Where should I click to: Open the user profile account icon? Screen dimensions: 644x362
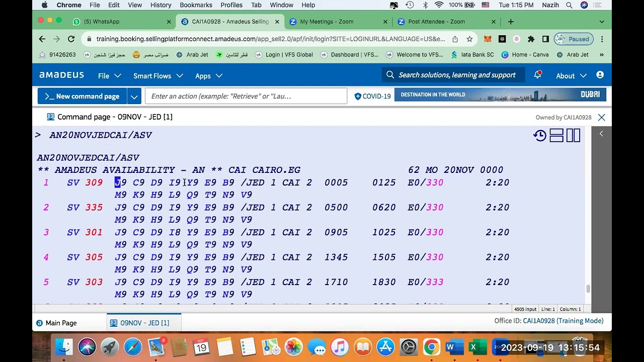click(x=600, y=75)
